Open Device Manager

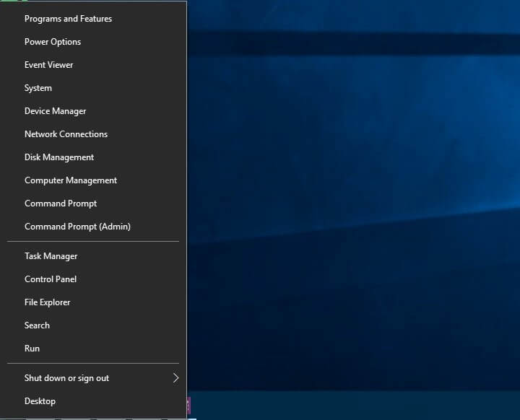[x=55, y=111]
